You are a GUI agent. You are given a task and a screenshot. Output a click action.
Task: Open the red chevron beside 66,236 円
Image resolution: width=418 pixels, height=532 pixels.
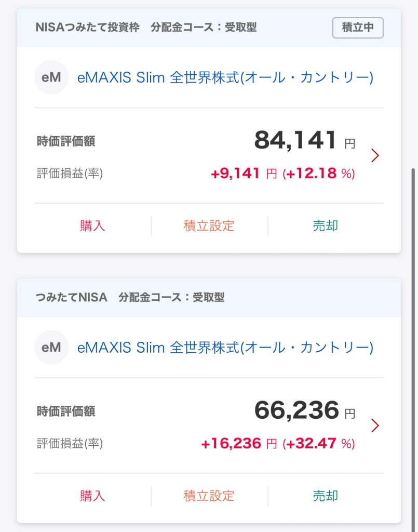(375, 425)
